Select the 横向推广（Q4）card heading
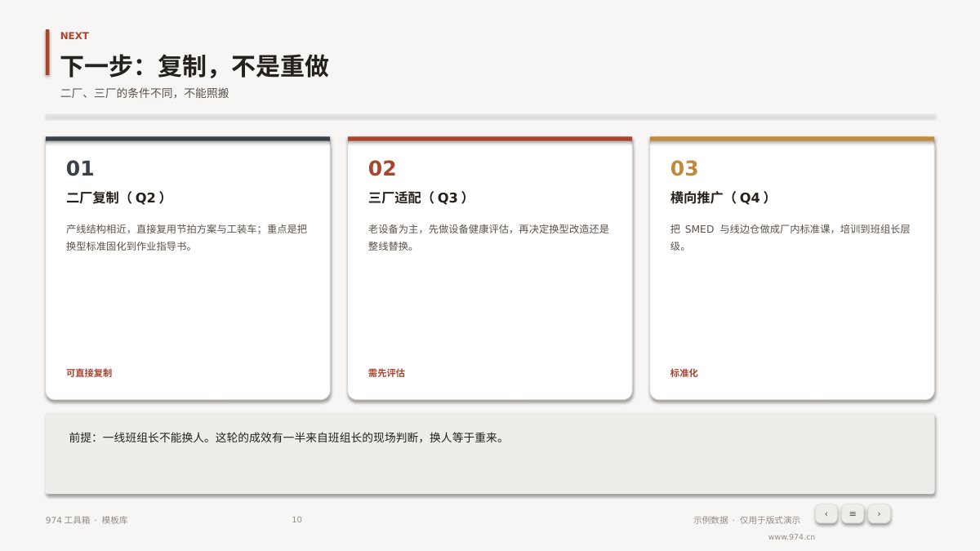 [721, 198]
